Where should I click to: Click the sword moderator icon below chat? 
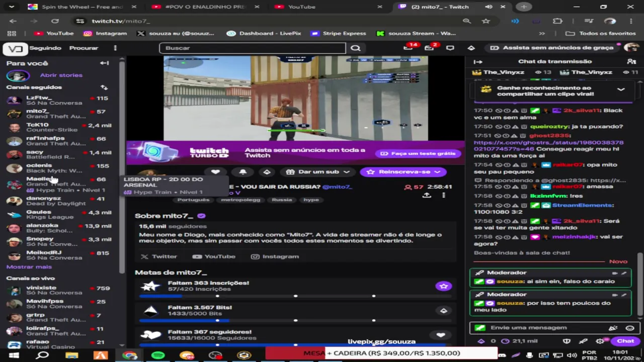(x=583, y=341)
